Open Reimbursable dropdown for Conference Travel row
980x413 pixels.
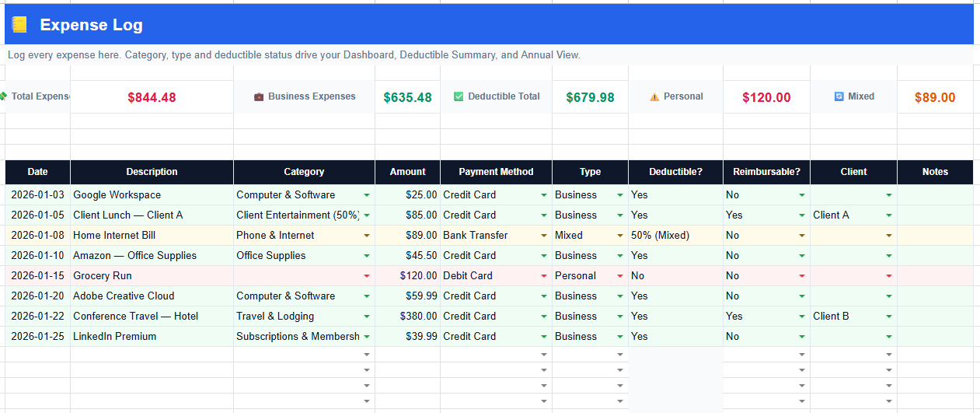(x=802, y=317)
